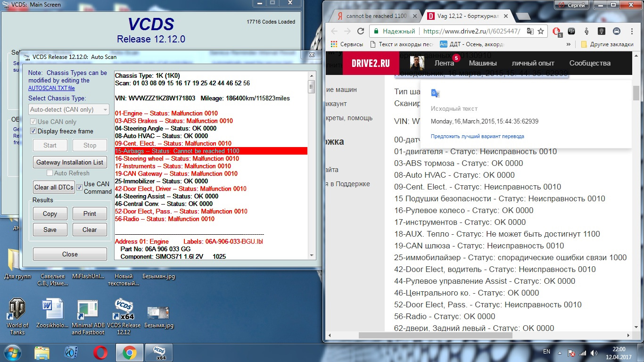This screenshot has width=644, height=362.
Task: Expand the bookmarks bar overflow chevron
Action: click(568, 44)
